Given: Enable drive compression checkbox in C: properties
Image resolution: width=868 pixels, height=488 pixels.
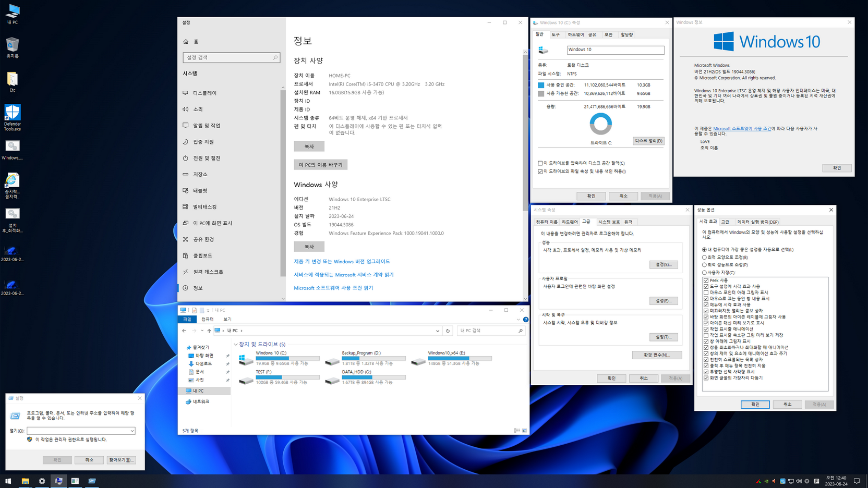Looking at the screenshot, I should click(540, 163).
